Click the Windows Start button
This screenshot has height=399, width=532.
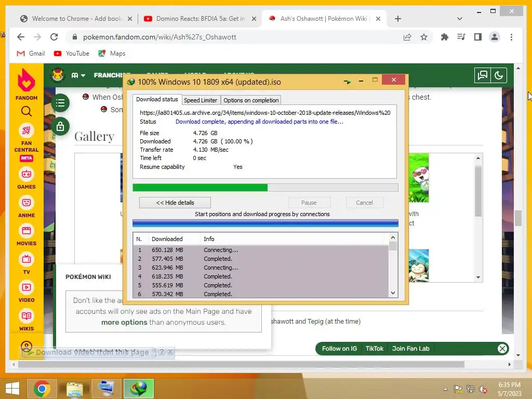(13, 389)
